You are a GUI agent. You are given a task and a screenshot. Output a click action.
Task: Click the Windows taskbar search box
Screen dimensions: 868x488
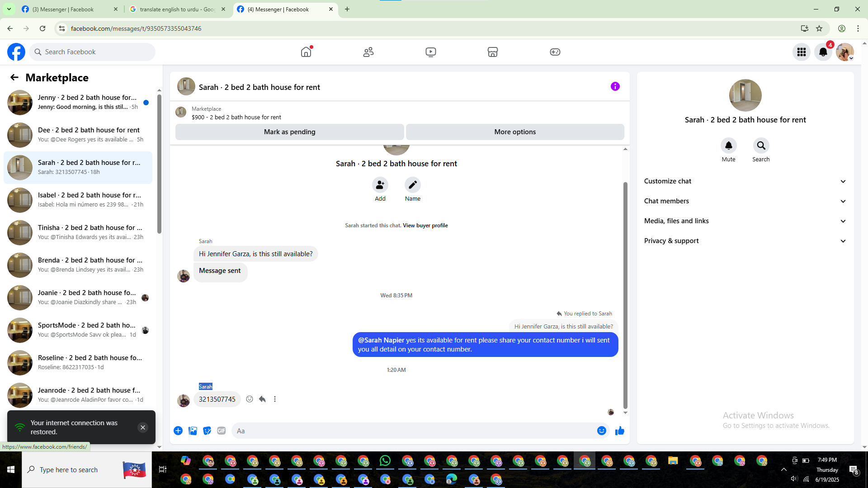coord(87,469)
